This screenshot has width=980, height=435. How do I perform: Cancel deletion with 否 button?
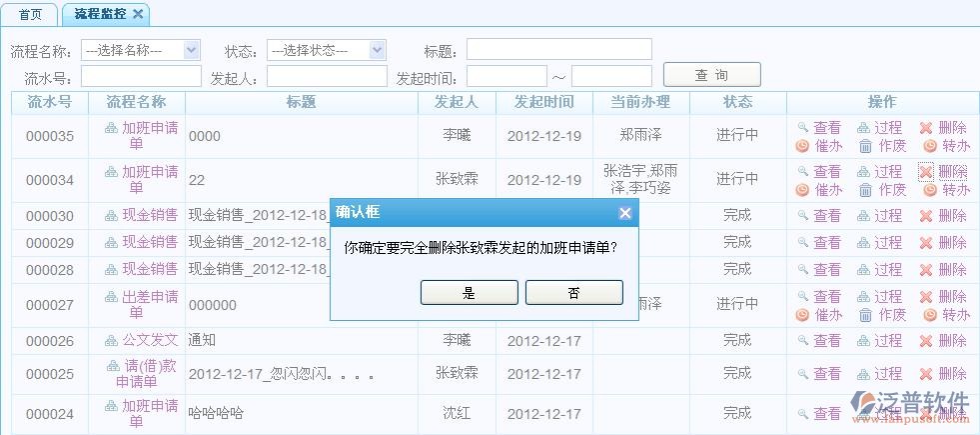point(573,292)
